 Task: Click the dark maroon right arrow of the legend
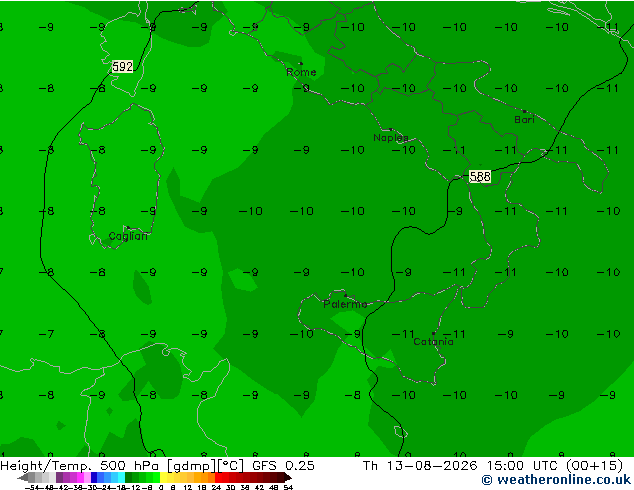click(288, 477)
